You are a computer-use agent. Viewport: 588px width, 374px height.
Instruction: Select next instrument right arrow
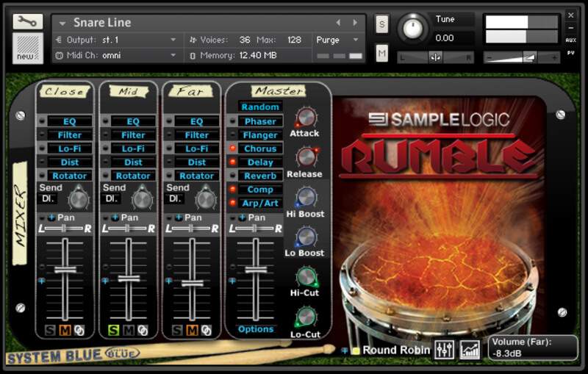pos(355,23)
